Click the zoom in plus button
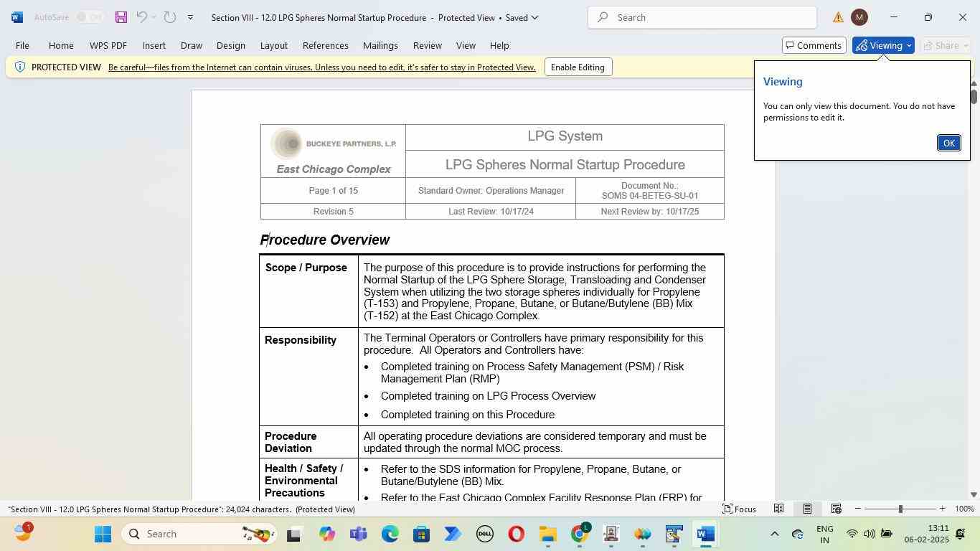The width and height of the screenshot is (980, 551). click(x=943, y=509)
